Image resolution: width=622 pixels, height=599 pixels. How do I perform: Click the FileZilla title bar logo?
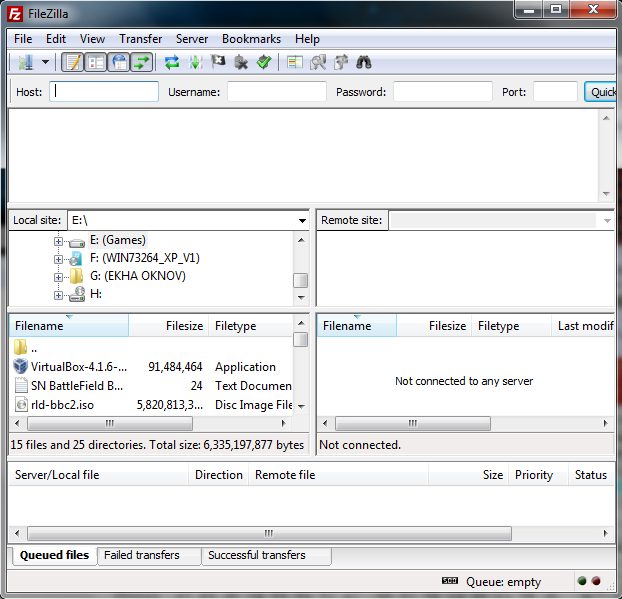click(15, 13)
